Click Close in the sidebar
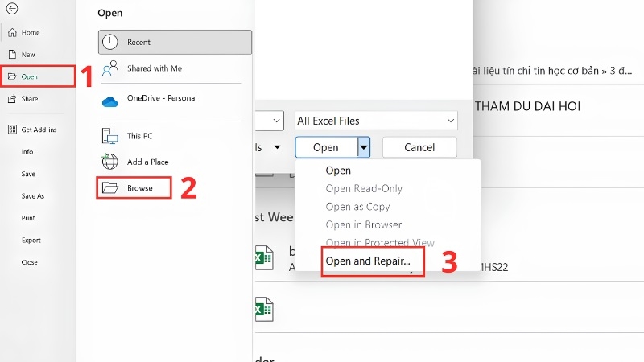 coord(29,262)
